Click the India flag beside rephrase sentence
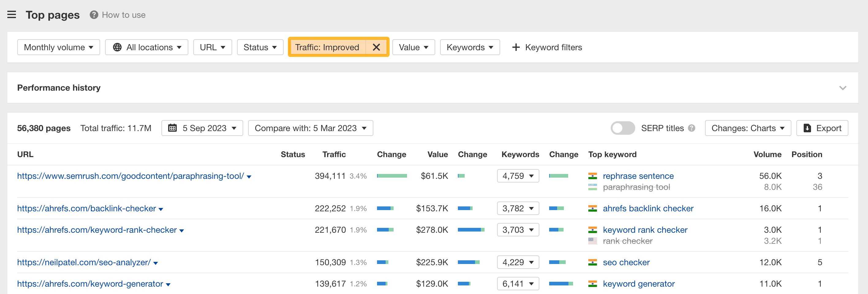The width and height of the screenshot is (868, 294). point(592,175)
